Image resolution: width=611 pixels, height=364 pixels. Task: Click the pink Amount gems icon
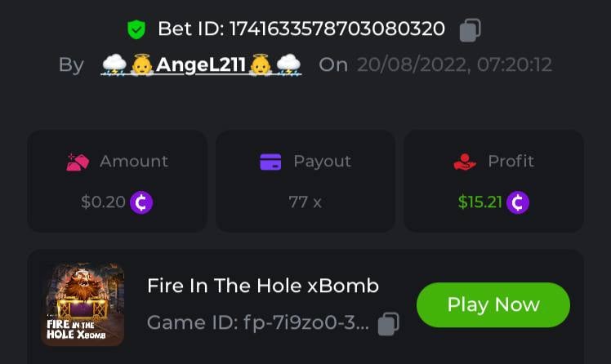(x=78, y=162)
